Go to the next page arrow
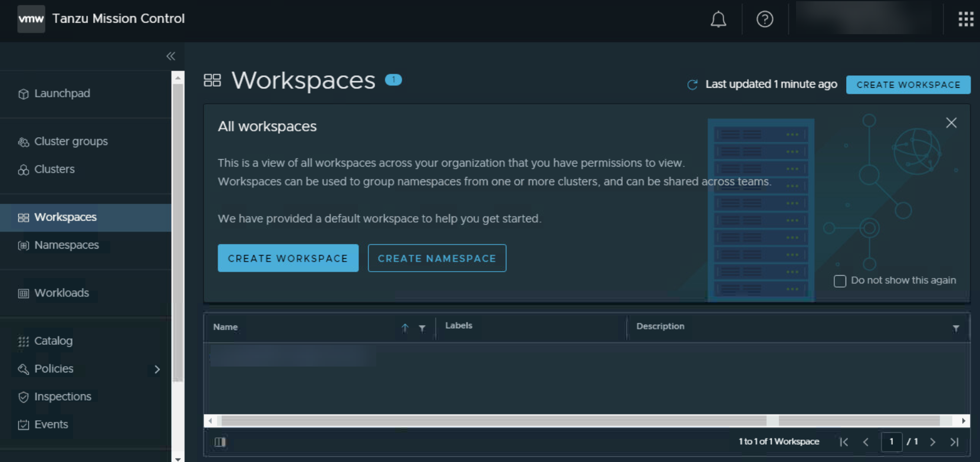This screenshot has width=980, height=462. (932, 442)
